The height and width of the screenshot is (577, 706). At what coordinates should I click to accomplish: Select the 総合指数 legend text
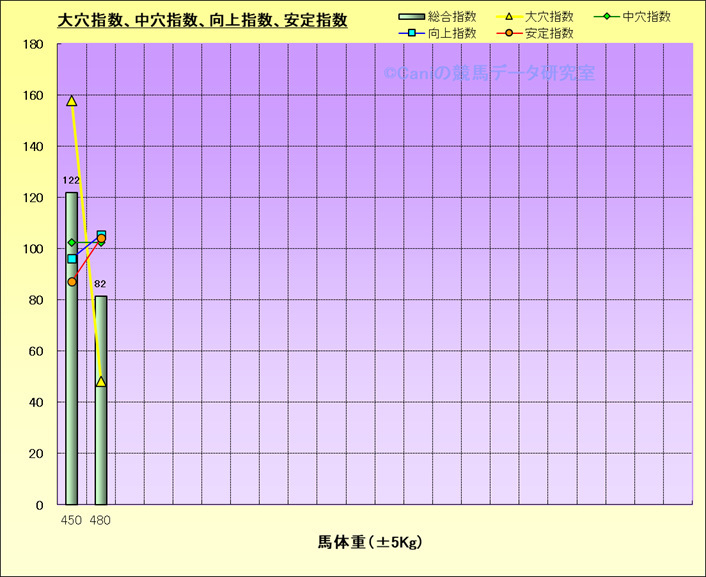pos(452,17)
